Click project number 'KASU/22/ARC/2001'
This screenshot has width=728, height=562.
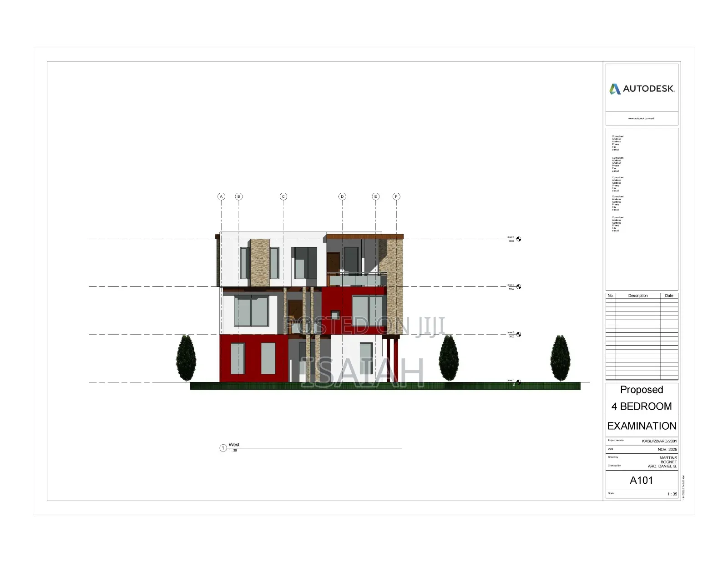659,441
